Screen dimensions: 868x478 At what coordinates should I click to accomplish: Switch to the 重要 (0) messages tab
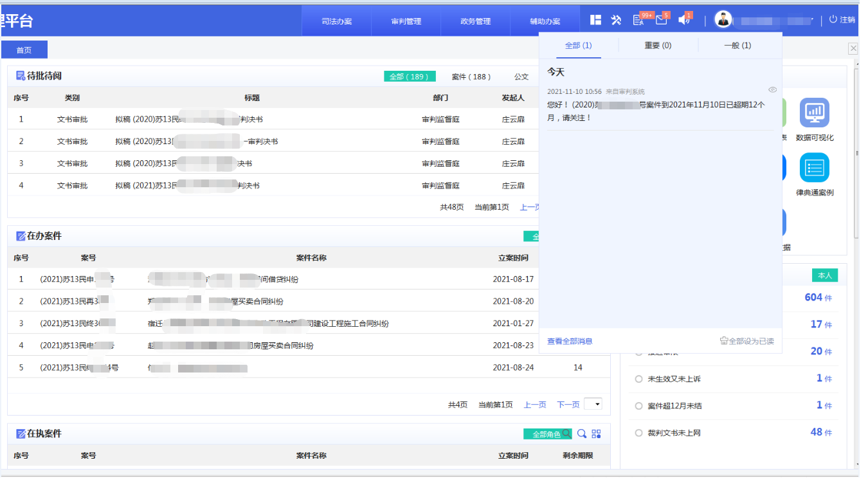point(658,46)
